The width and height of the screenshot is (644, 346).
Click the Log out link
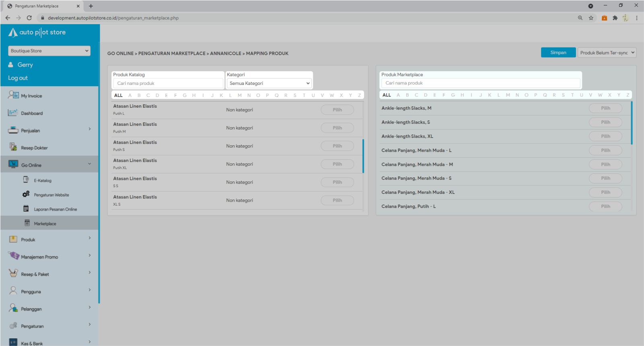pyautogui.click(x=18, y=78)
